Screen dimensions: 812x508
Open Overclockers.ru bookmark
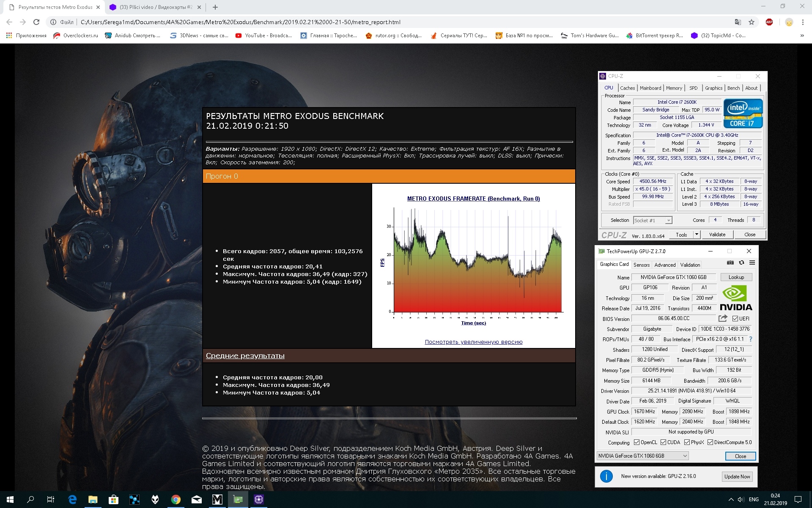(76, 36)
